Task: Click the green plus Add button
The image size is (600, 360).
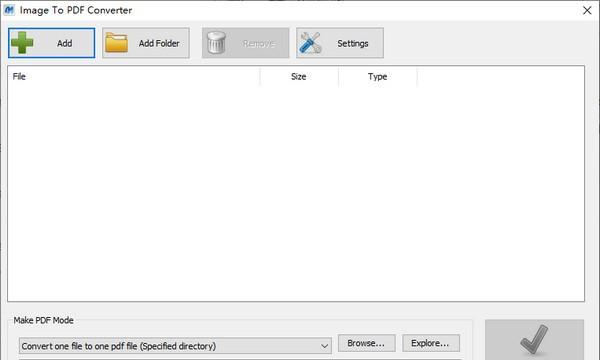Action: pyautogui.click(x=52, y=43)
